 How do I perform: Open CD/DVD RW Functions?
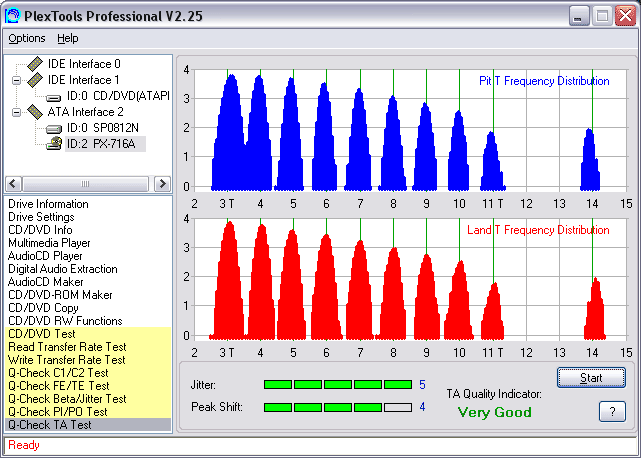(65, 321)
